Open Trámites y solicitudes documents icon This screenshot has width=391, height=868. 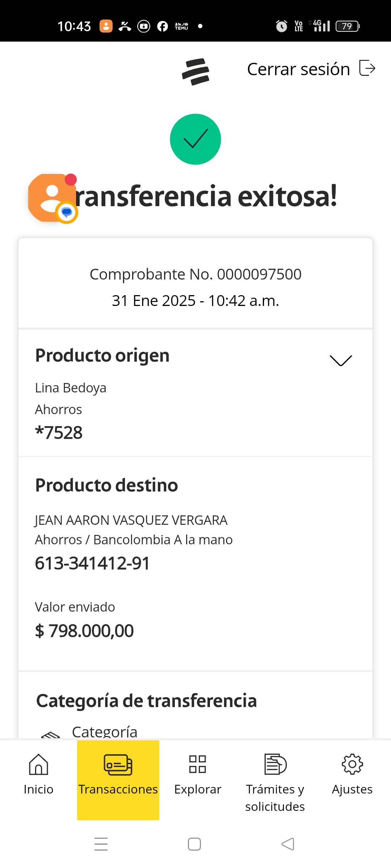point(275,764)
